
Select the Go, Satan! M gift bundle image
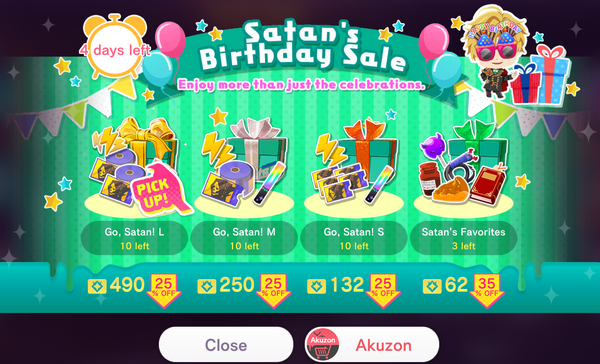coord(245,165)
